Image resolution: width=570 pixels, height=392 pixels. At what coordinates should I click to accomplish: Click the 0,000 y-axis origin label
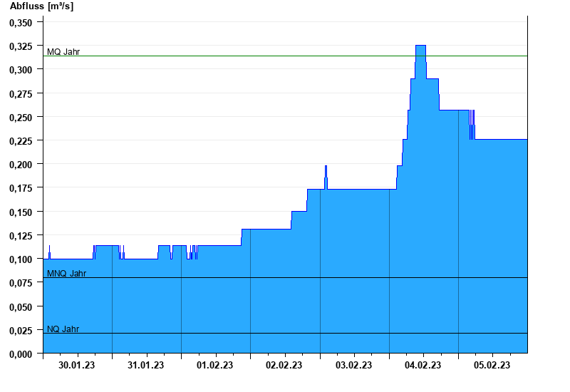click(20, 354)
